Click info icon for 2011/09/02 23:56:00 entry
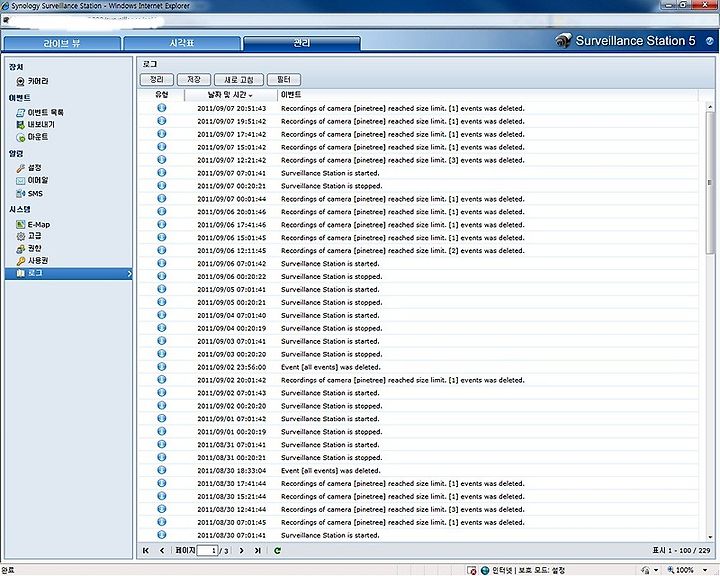This screenshot has width=720, height=576. point(162,367)
